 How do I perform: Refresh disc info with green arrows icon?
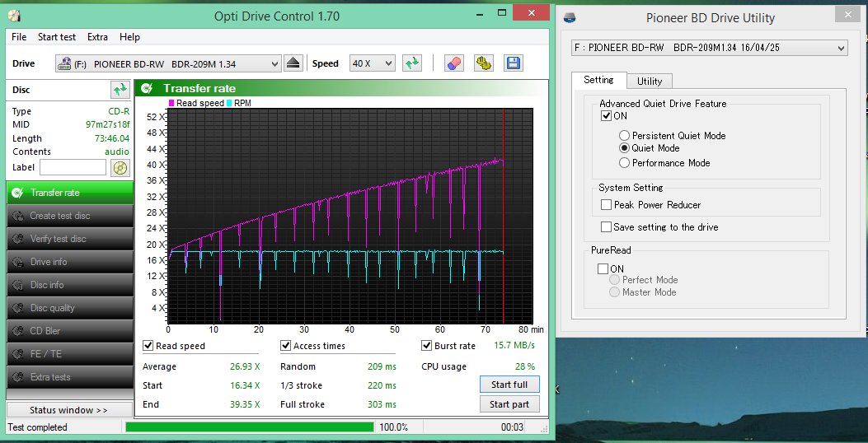tap(120, 89)
